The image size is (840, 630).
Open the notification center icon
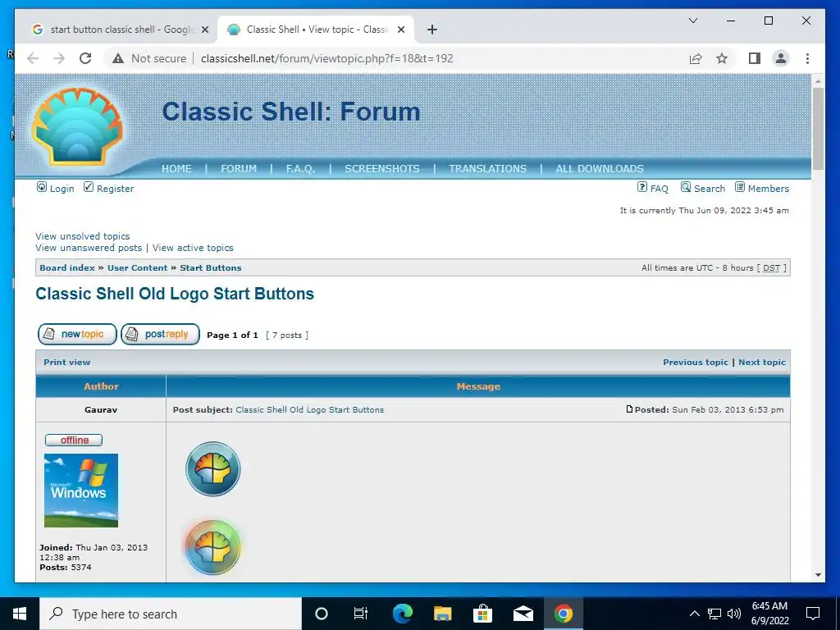813,614
